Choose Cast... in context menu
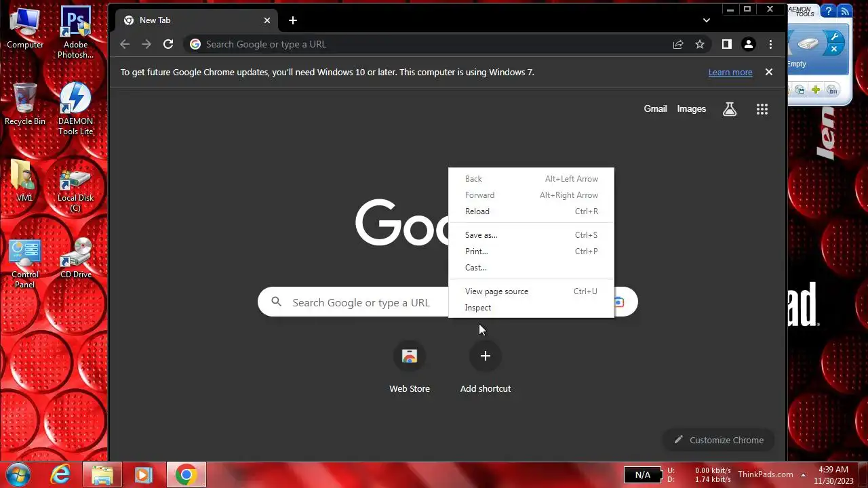Viewport: 868px width, 488px height. coord(531,268)
